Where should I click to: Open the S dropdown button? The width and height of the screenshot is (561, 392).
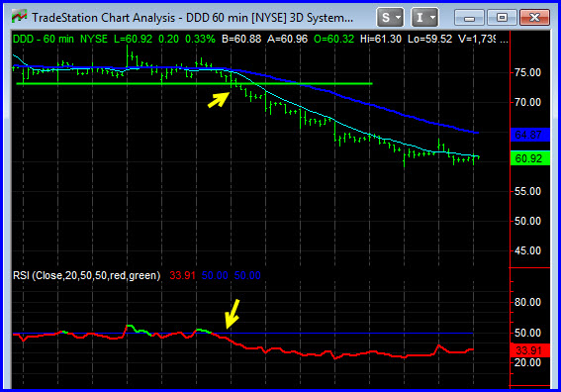tap(390, 17)
